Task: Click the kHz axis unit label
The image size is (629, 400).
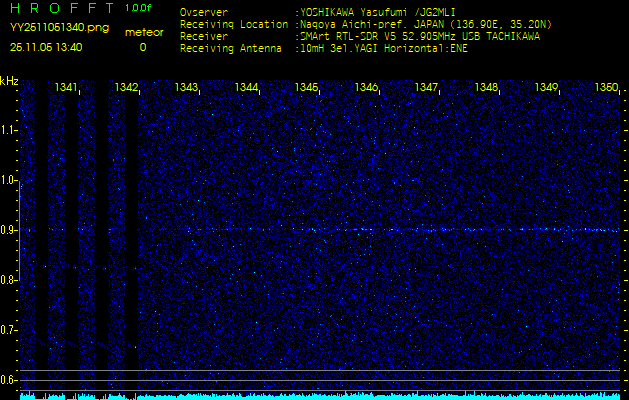Action: pos(9,81)
